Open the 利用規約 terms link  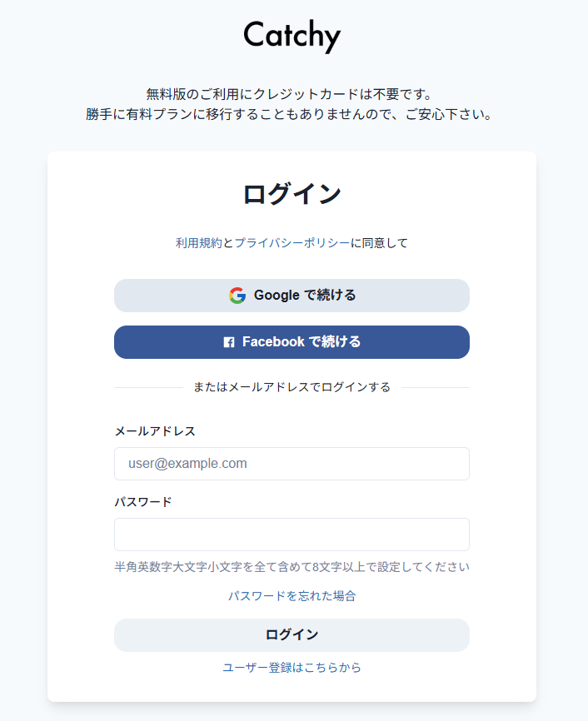198,243
